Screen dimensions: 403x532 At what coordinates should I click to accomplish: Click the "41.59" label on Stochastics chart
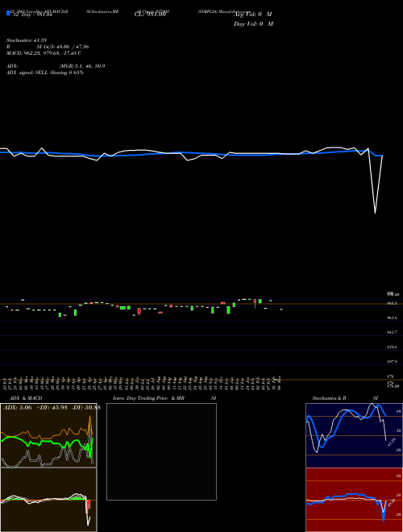(392, 443)
